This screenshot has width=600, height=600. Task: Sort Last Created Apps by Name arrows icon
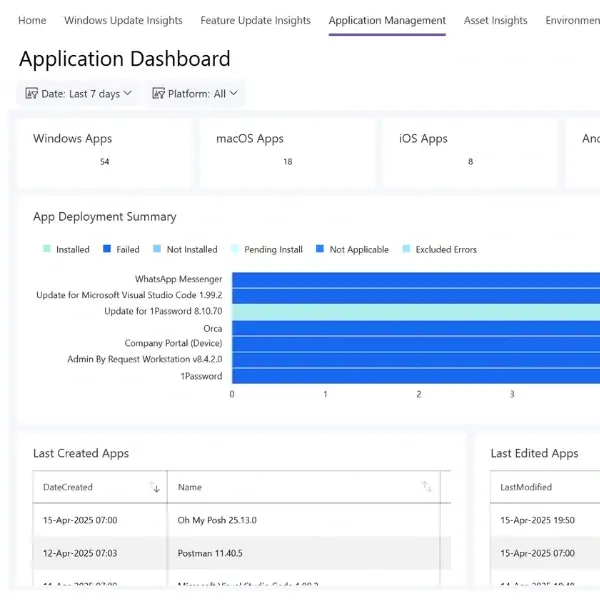coord(427,487)
